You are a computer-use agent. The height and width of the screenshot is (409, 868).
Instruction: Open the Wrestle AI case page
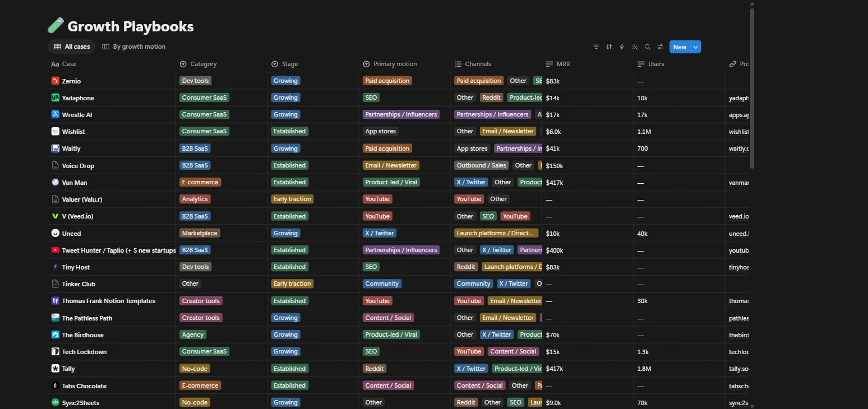77,115
